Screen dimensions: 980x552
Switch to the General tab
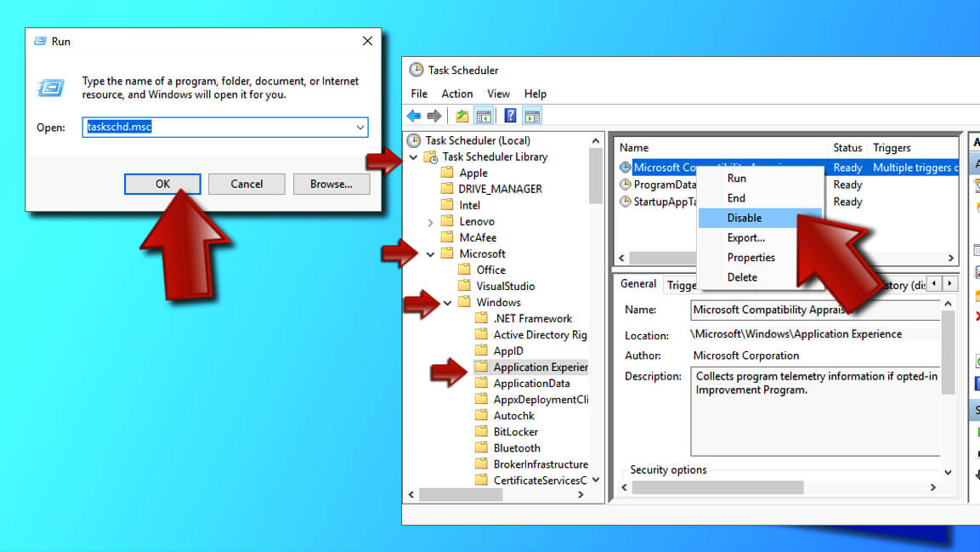click(x=637, y=284)
